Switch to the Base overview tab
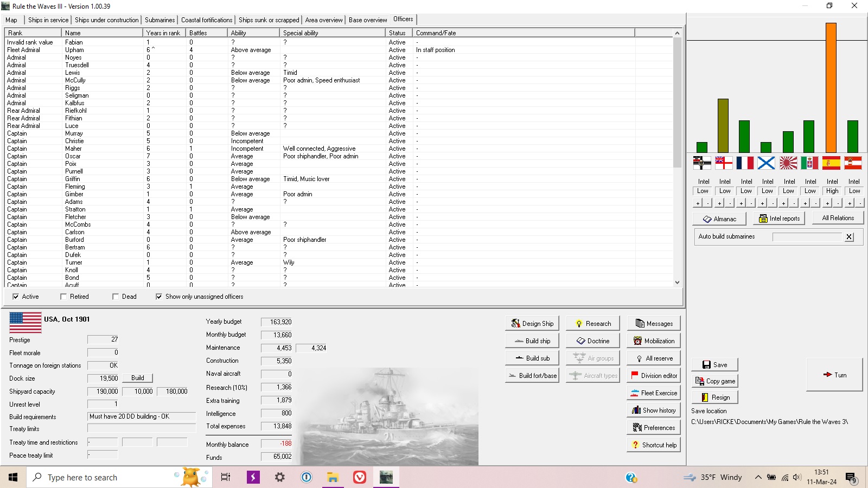Screen dimensions: 868x488 tap(368, 20)
